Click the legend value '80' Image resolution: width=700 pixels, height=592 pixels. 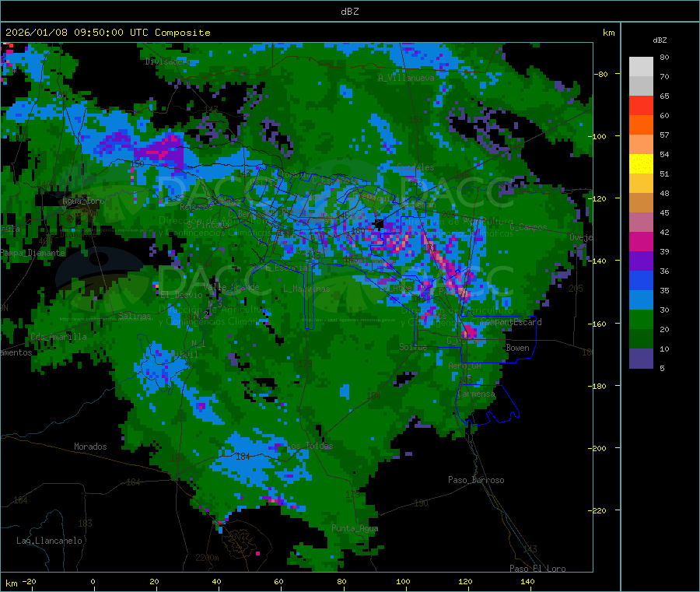click(664, 57)
